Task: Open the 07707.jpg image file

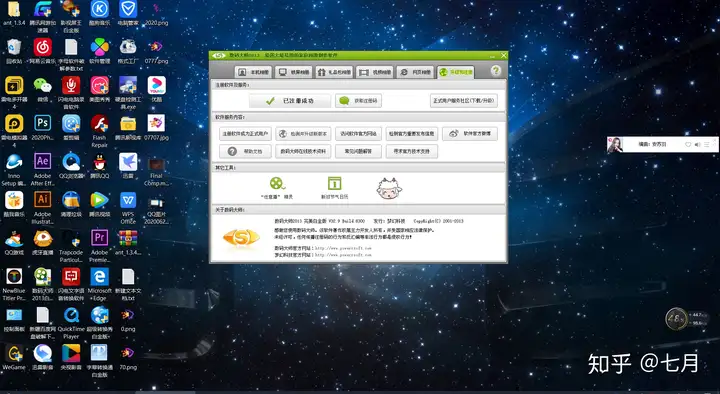Action: tap(156, 123)
